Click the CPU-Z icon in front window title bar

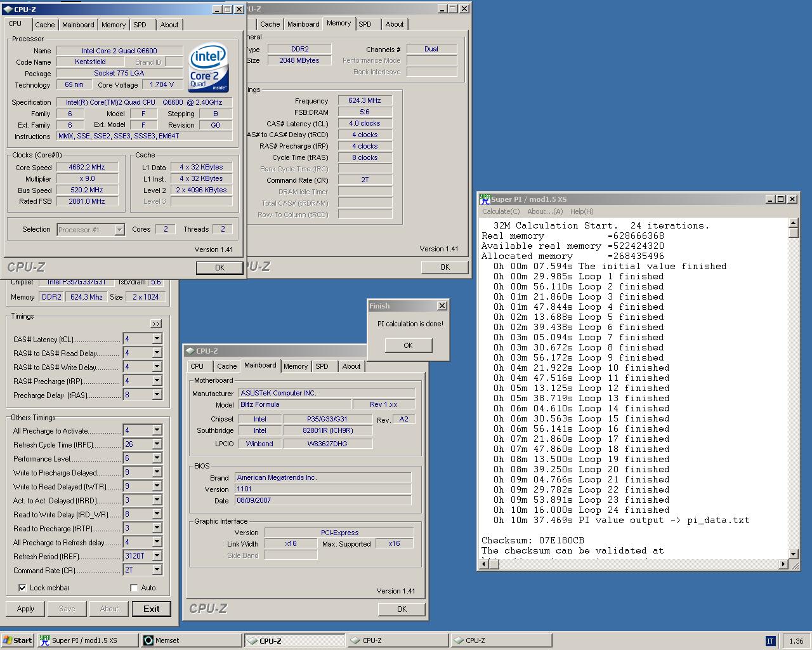click(8, 10)
